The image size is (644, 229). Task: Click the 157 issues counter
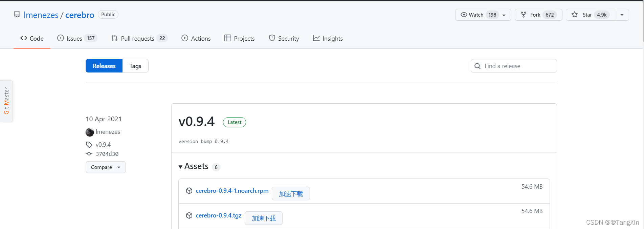point(91,38)
